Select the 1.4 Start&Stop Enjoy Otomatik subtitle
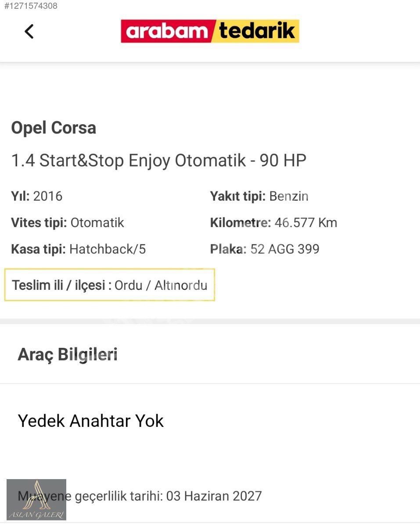This screenshot has height=527, width=420. tap(158, 161)
